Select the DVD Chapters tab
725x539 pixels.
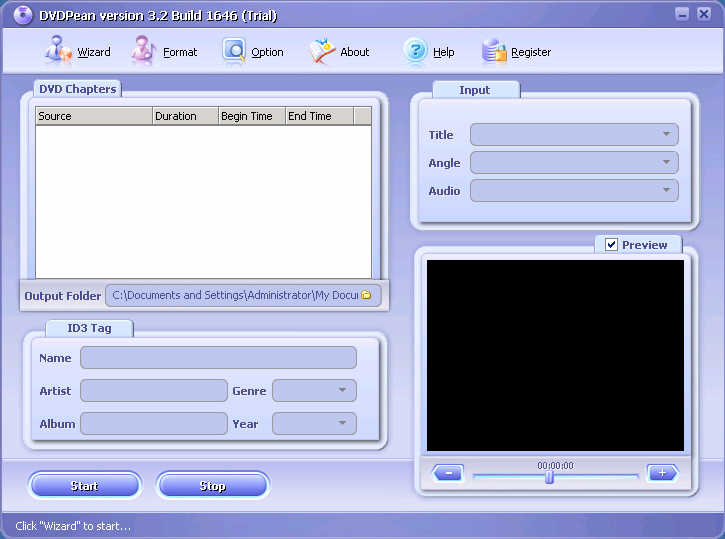click(x=78, y=89)
